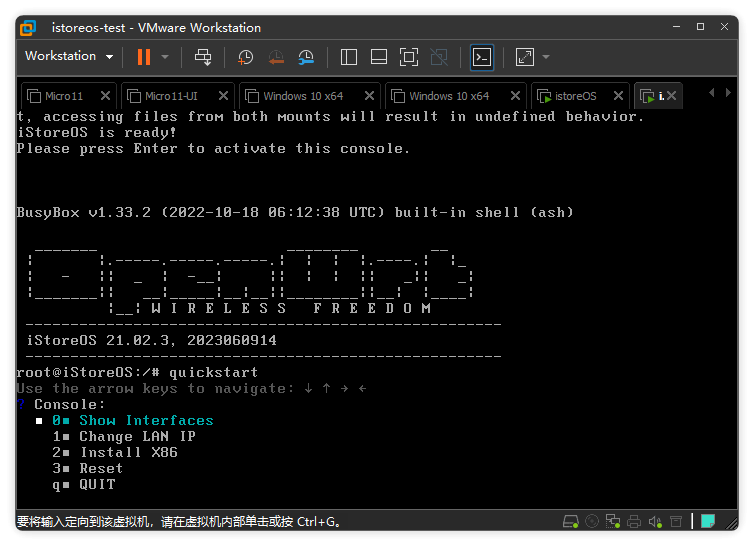
Task: Close the Micro11 tab
Action: pos(105,96)
